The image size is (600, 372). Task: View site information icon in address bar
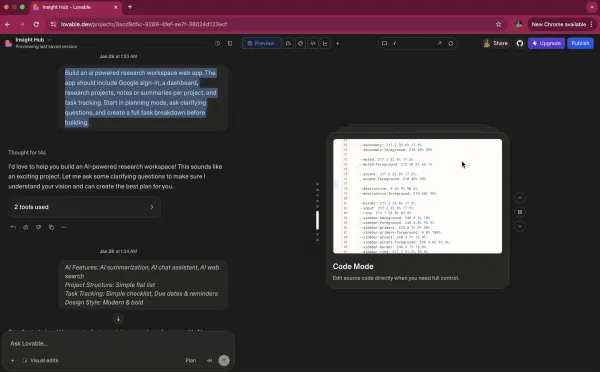[53, 24]
